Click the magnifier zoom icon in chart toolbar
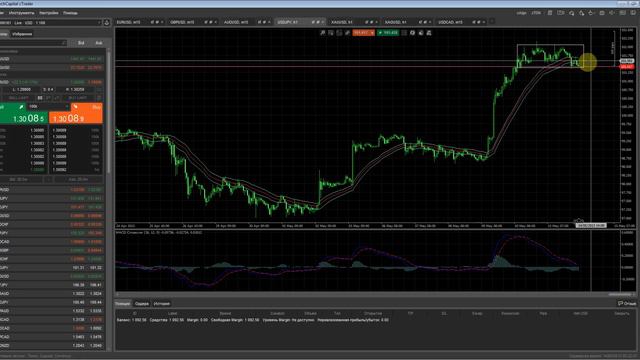The width and height of the screenshot is (640, 360). (x=322, y=33)
